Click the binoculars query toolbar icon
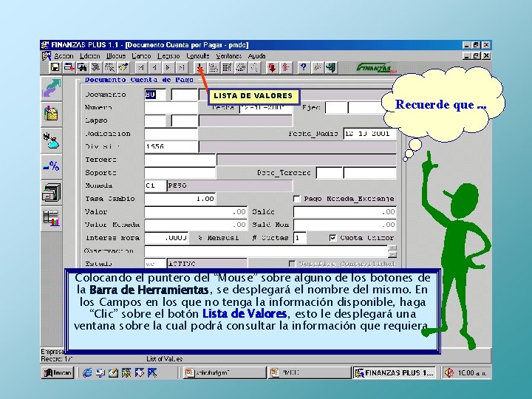This screenshot has height=399, width=532. pos(82,67)
